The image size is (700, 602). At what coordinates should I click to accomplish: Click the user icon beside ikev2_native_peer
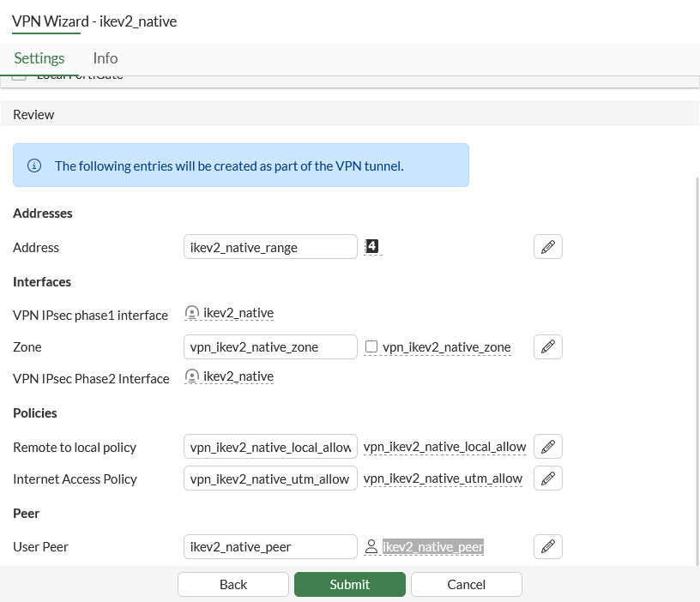(371, 546)
